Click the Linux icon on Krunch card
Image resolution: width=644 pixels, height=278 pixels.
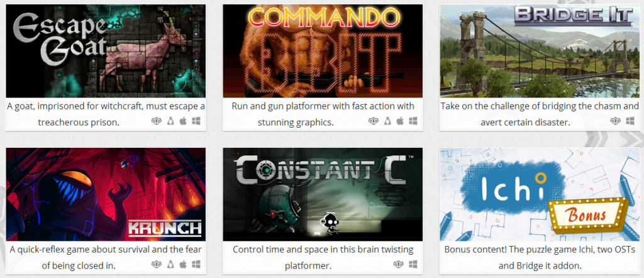(170, 264)
